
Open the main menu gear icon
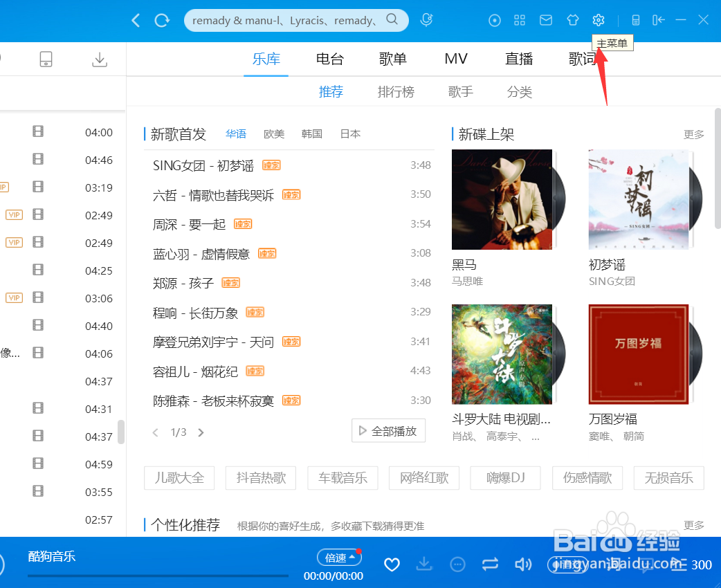(x=599, y=20)
